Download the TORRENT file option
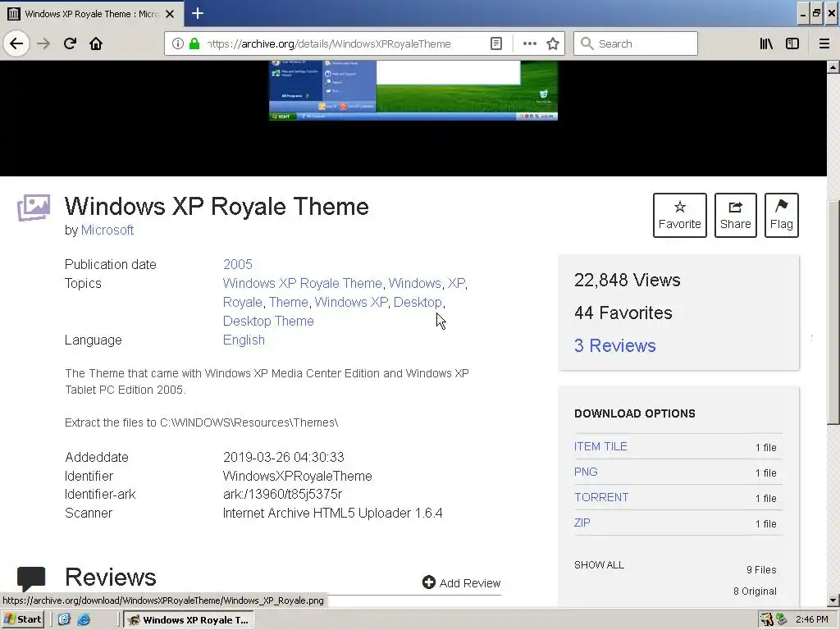840x630 pixels. [x=601, y=497]
